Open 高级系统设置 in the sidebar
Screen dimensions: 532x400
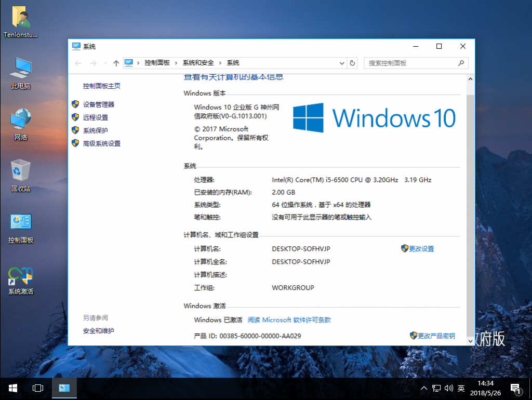pyautogui.click(x=101, y=143)
